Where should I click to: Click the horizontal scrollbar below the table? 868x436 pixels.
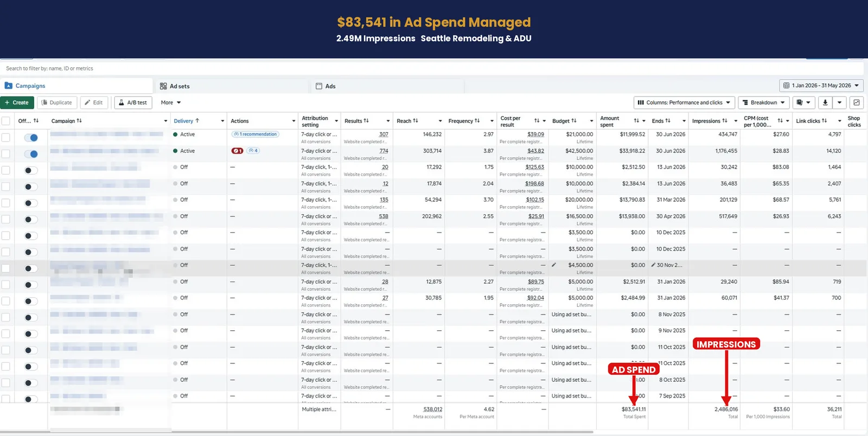point(297,433)
